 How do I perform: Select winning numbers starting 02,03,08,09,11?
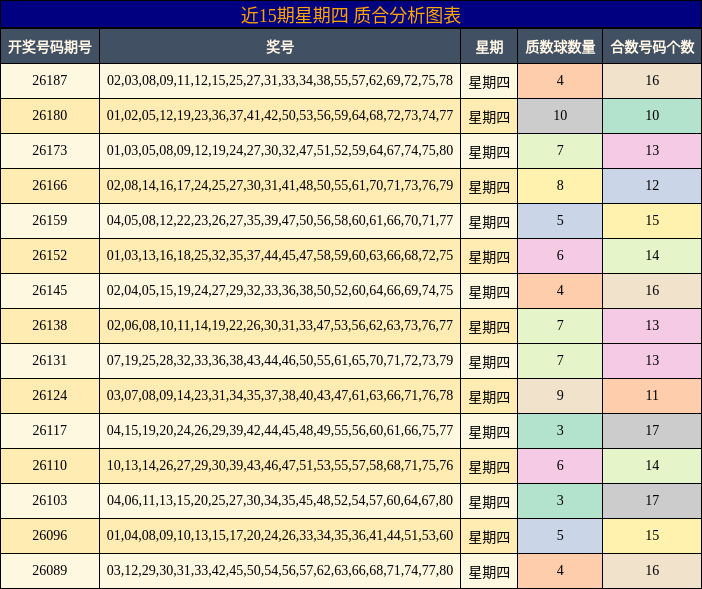click(x=280, y=81)
